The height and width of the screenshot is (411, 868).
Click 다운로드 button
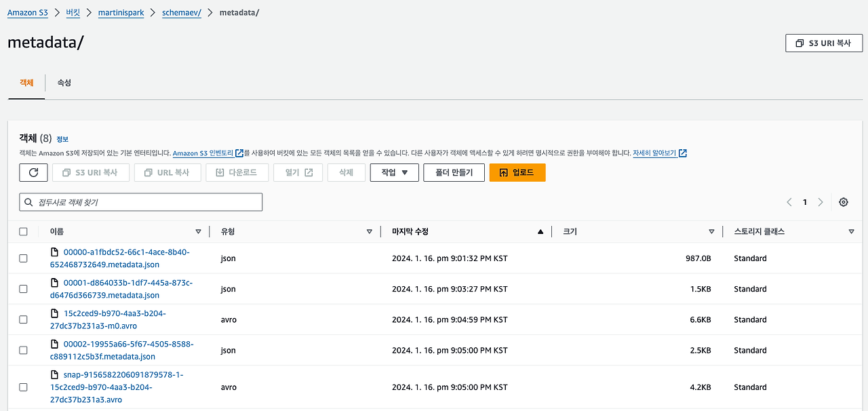[x=237, y=172]
